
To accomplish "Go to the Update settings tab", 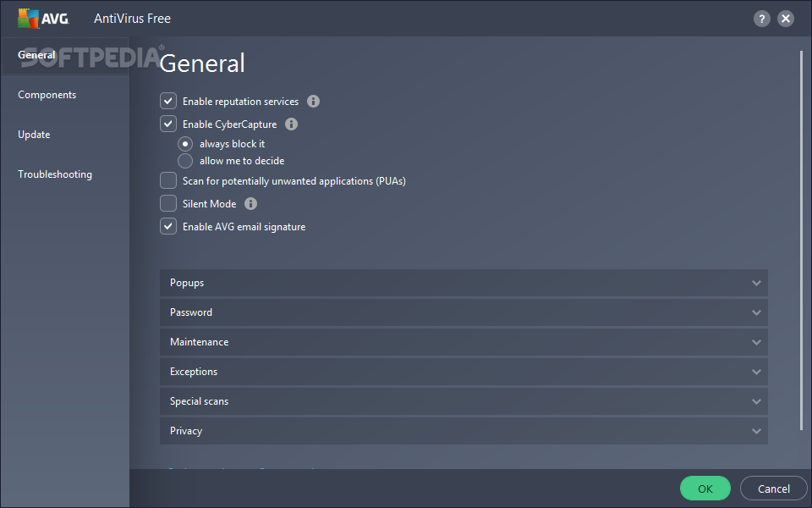I will tap(65, 135).
